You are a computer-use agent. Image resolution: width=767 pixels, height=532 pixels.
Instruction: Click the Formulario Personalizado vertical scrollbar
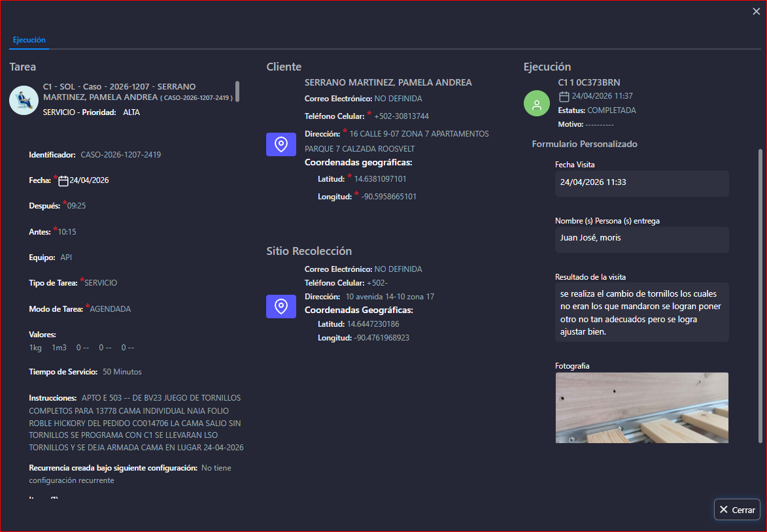(x=760, y=294)
